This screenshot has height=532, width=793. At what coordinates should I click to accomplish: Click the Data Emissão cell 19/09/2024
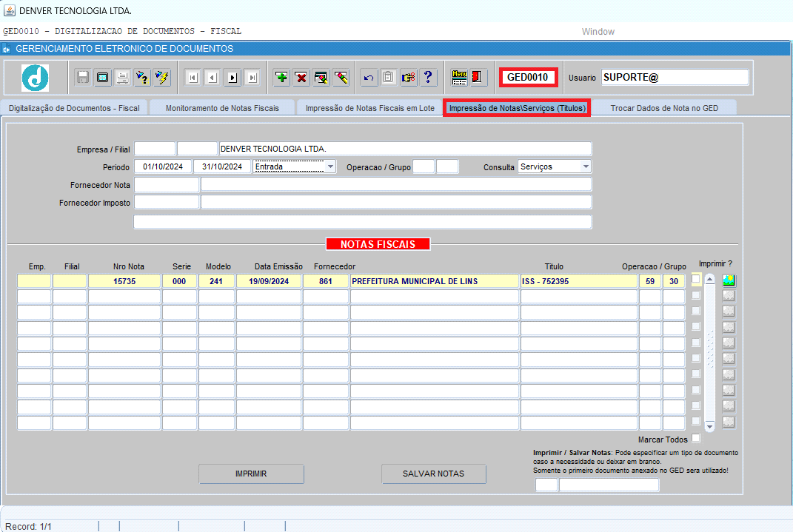tap(269, 281)
